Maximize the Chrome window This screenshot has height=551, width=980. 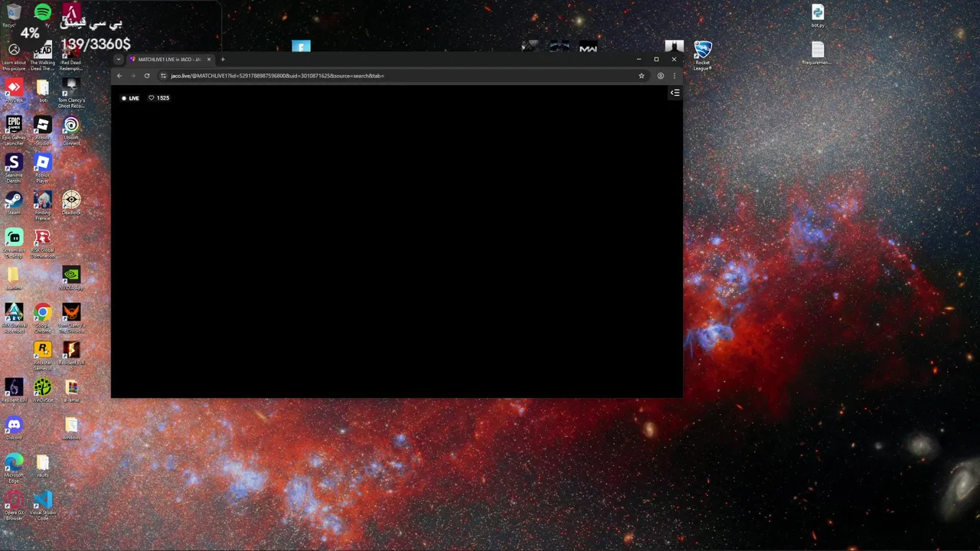pyautogui.click(x=656, y=59)
